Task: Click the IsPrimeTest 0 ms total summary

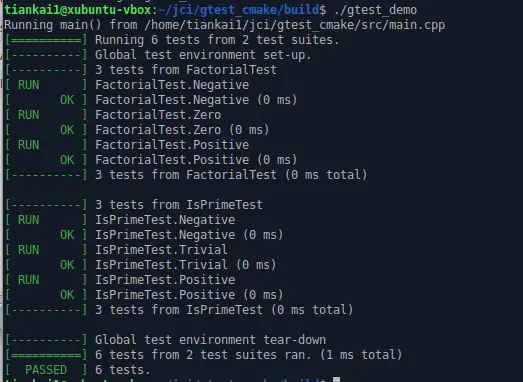Action: coord(179,310)
